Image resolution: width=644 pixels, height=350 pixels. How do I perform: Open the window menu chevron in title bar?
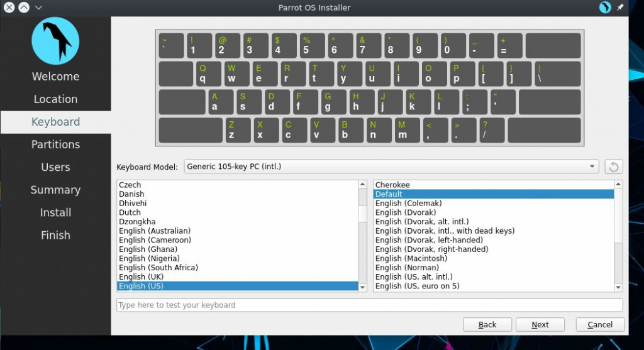[x=38, y=8]
